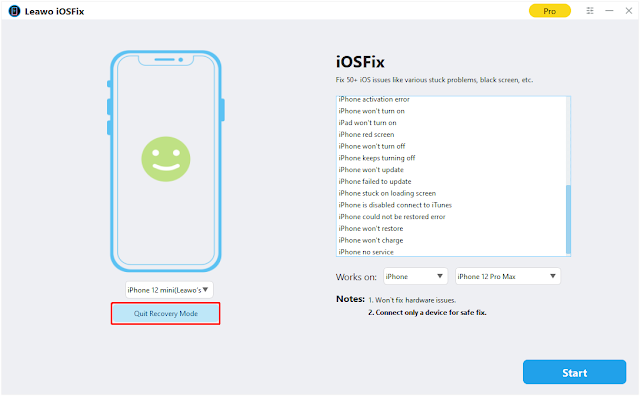Image resolution: width=640 pixels, height=396 pixels.
Task: Click the iOSFix heading text
Action: 360,62
